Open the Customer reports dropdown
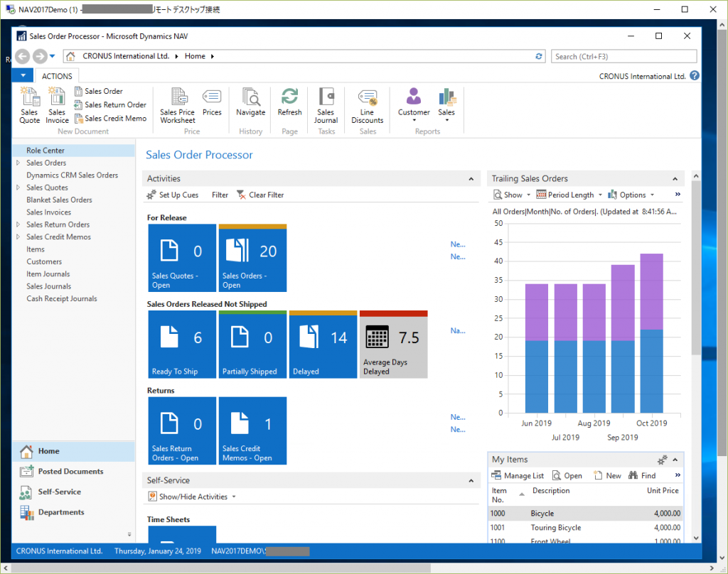 [x=414, y=104]
